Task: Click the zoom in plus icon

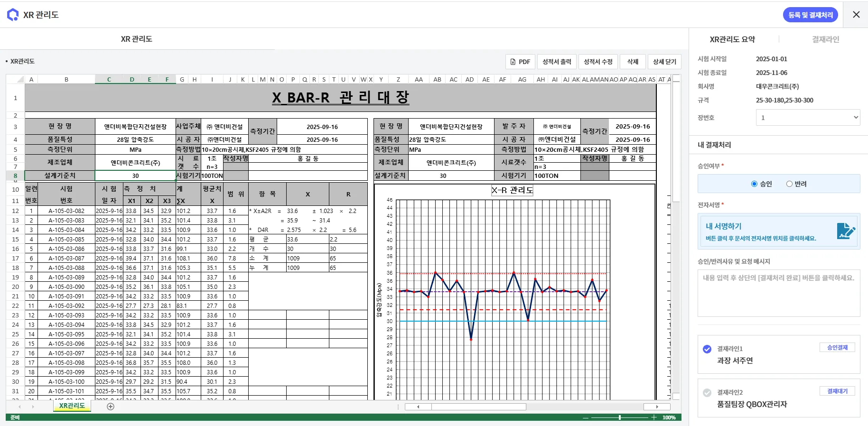Action: point(654,417)
